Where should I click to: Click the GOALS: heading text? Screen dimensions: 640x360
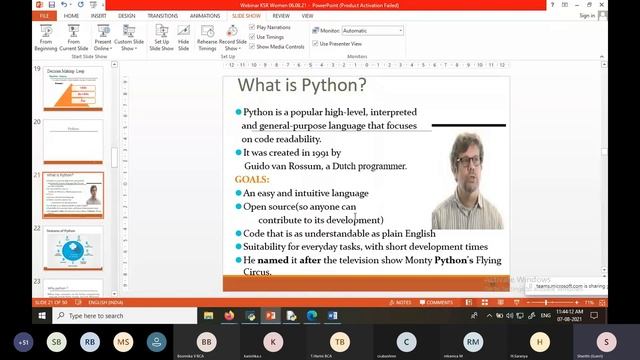click(252, 180)
